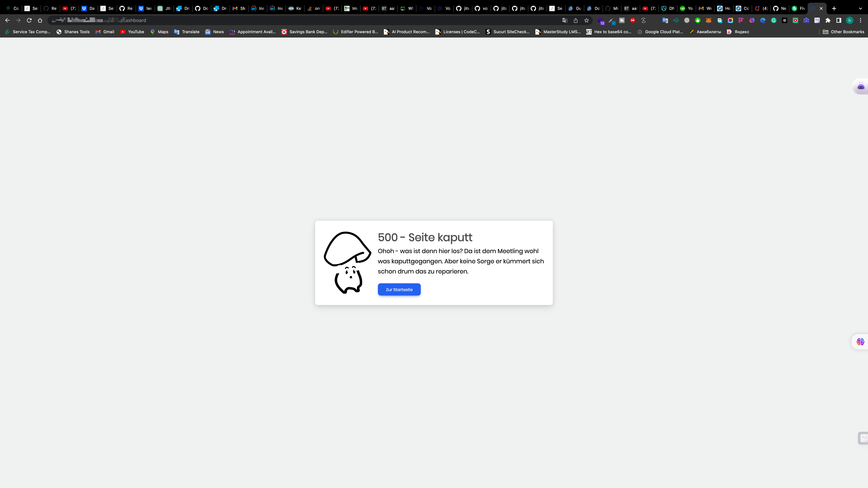Open the Chrome extensions puzzle-piece menu
The image size is (868, 488).
pyautogui.click(x=828, y=21)
